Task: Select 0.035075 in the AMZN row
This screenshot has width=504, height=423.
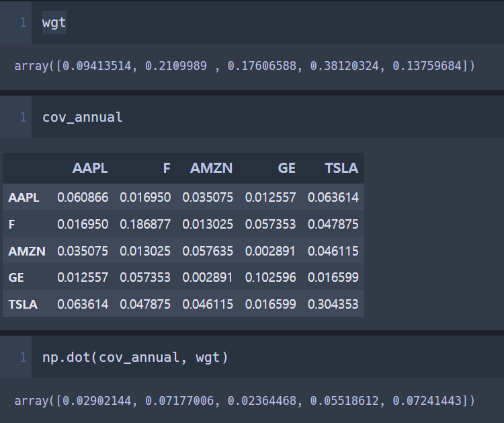Action: [83, 251]
